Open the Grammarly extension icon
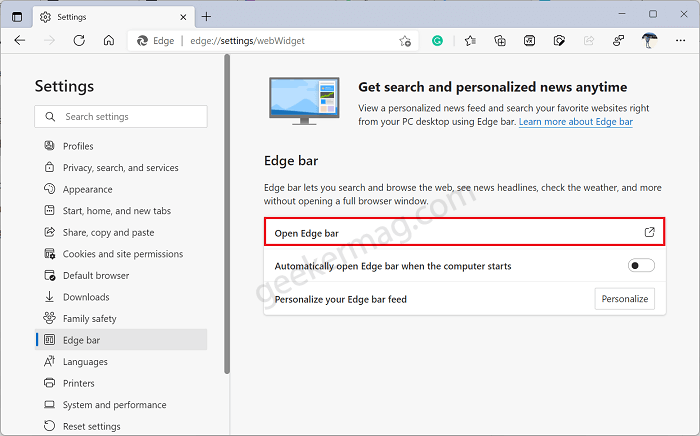Image resolution: width=700 pixels, height=436 pixels. [438, 41]
